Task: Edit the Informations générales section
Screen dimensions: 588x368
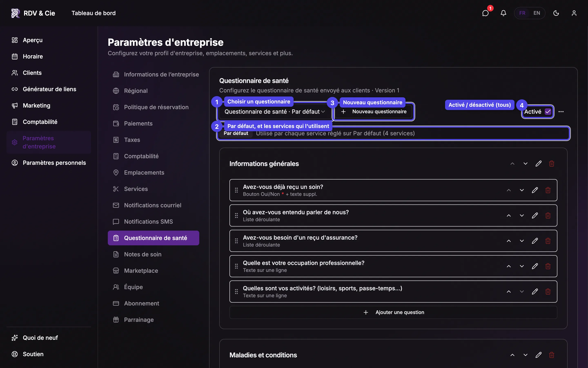Action: point(538,164)
